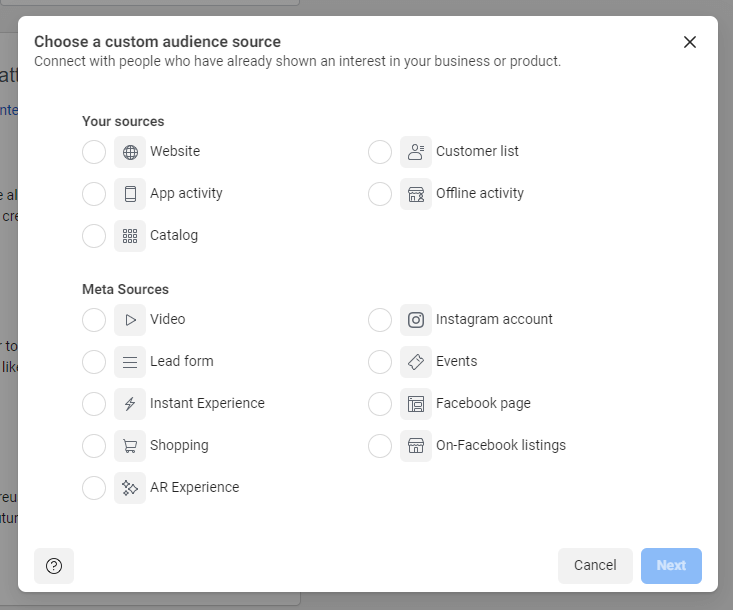733x610 pixels.
Task: Select the Instagram account radio button
Action: 380,320
